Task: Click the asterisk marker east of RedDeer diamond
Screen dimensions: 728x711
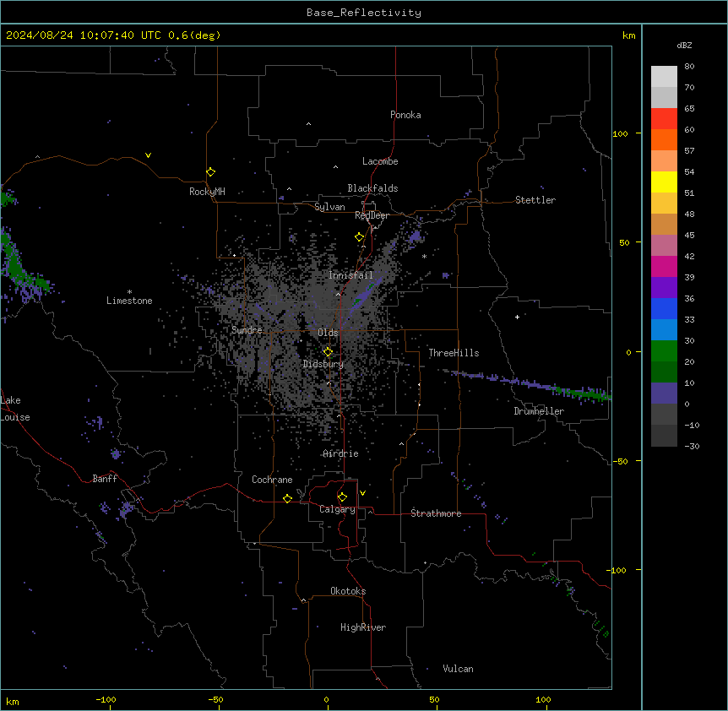Action: pyautogui.click(x=424, y=256)
